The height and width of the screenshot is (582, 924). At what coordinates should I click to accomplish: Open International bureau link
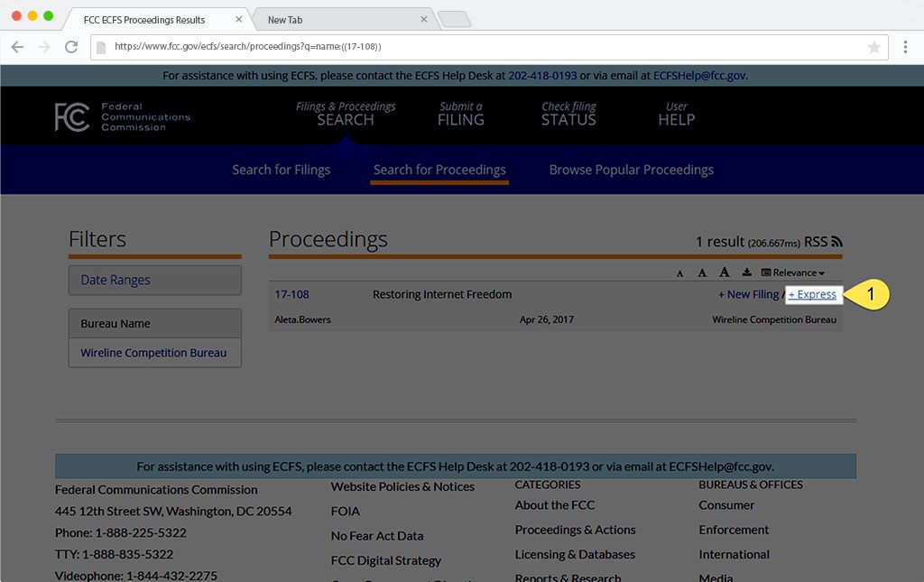click(x=734, y=554)
